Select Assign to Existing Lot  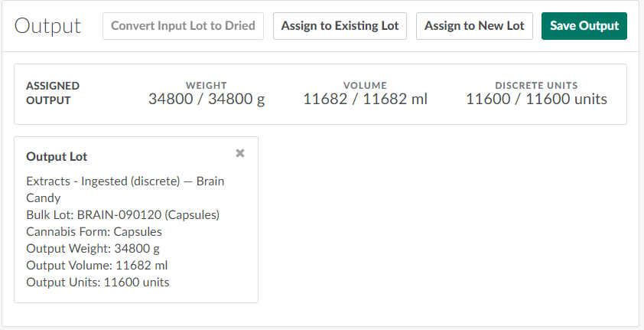pyautogui.click(x=340, y=26)
